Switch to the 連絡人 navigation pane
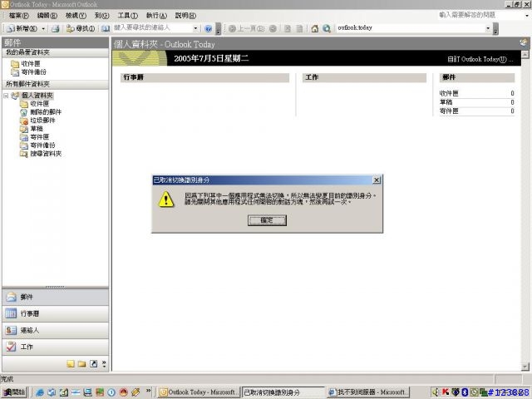Image resolution: width=532 pixels, height=399 pixels. pos(56,330)
